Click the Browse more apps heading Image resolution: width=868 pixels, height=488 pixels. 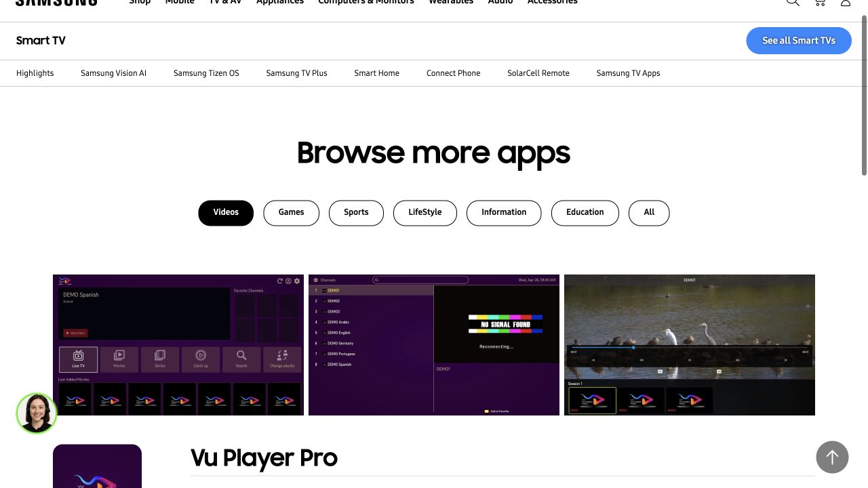click(x=433, y=153)
